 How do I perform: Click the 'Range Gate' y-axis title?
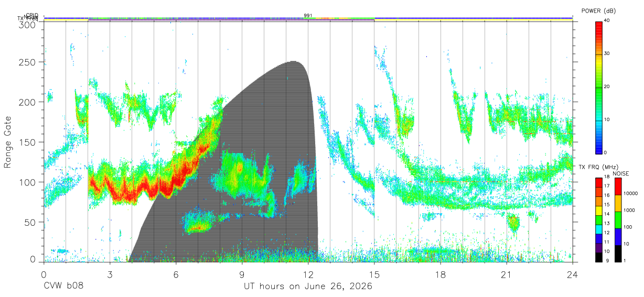pyautogui.click(x=8, y=142)
